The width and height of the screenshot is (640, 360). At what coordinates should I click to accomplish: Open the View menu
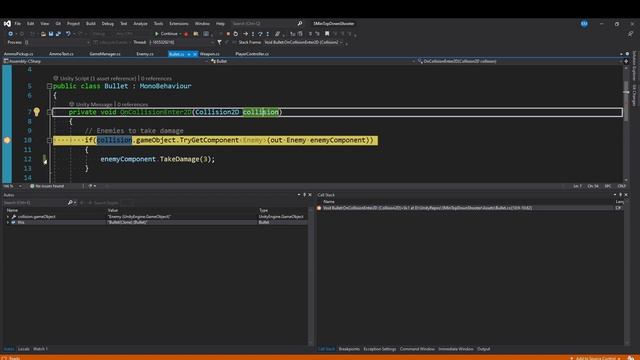click(44, 24)
